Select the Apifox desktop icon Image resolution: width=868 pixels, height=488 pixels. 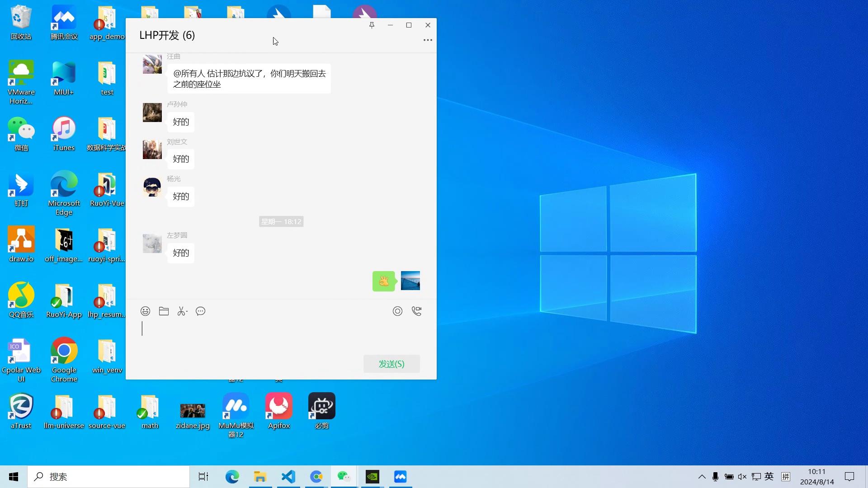(x=279, y=412)
